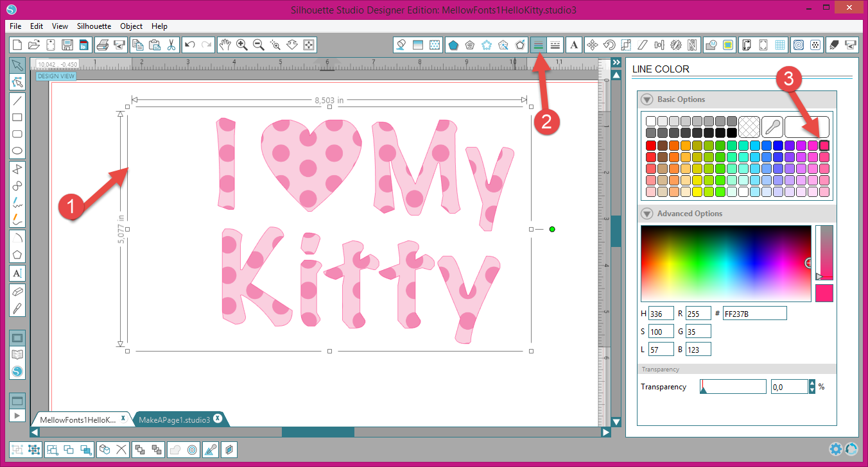
Task: Open the Silhouette online store icon
Action: coord(18,371)
